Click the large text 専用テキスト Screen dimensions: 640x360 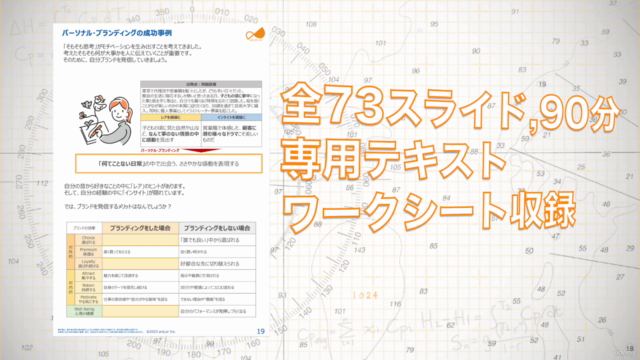pos(393,159)
